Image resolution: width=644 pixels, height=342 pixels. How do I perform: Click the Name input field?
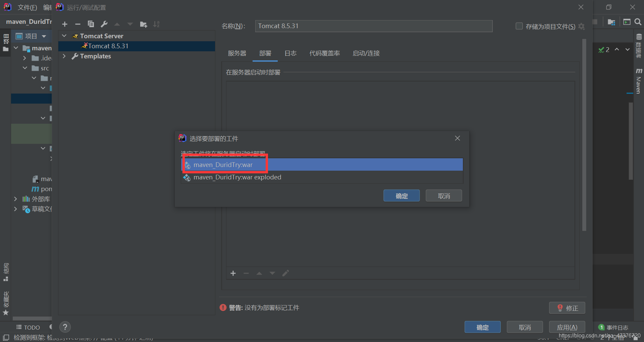(374, 26)
